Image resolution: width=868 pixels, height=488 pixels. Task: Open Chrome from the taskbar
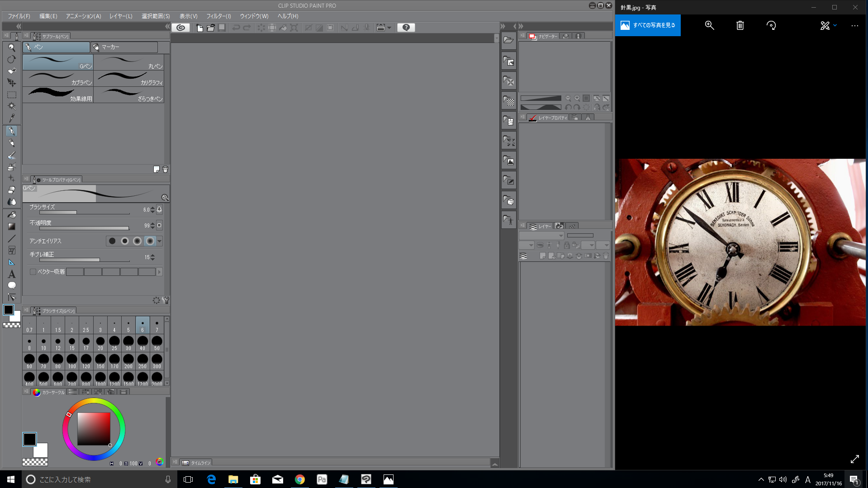[x=299, y=479]
